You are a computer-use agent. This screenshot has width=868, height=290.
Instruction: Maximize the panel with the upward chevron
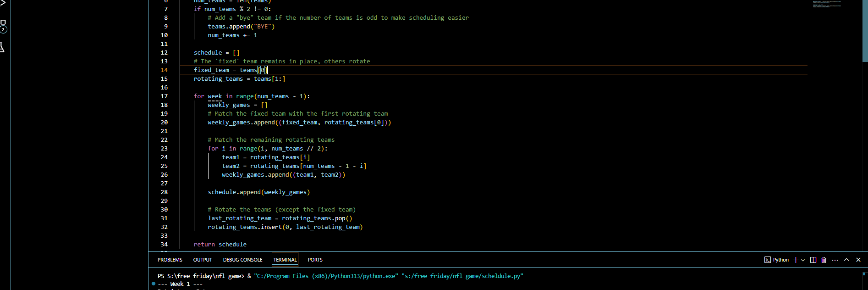click(846, 260)
